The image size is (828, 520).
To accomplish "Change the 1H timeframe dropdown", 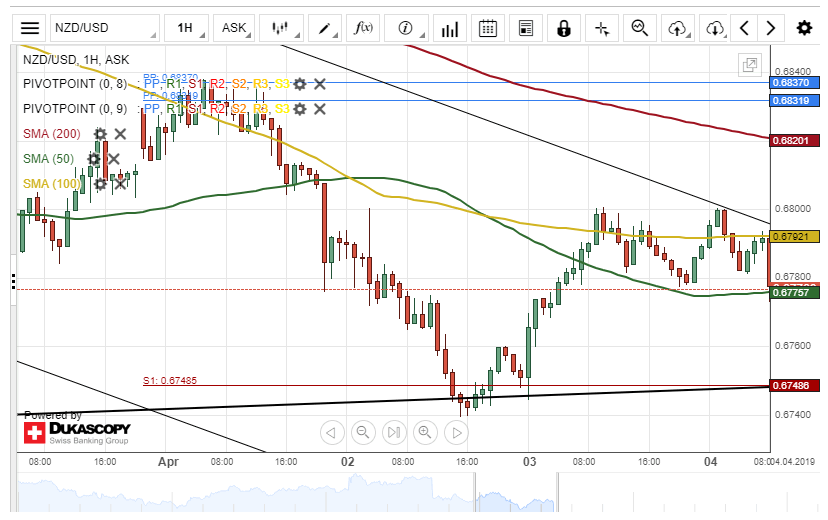I will (186, 28).
